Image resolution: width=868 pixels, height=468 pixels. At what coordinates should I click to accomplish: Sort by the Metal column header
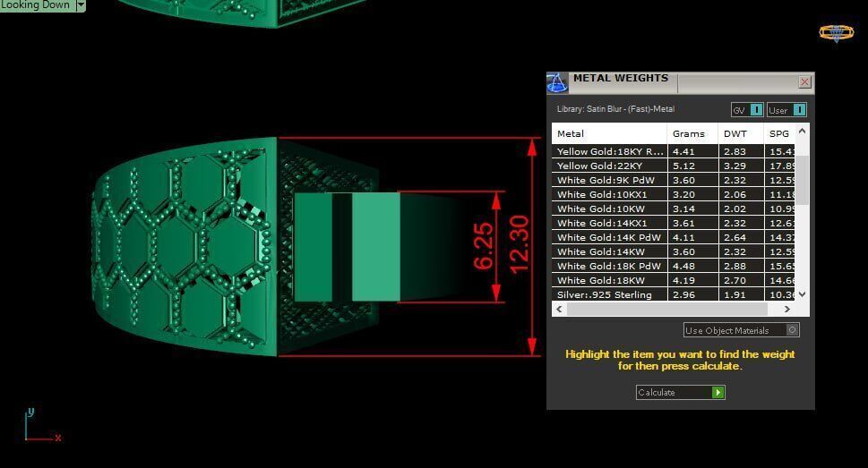coord(609,133)
